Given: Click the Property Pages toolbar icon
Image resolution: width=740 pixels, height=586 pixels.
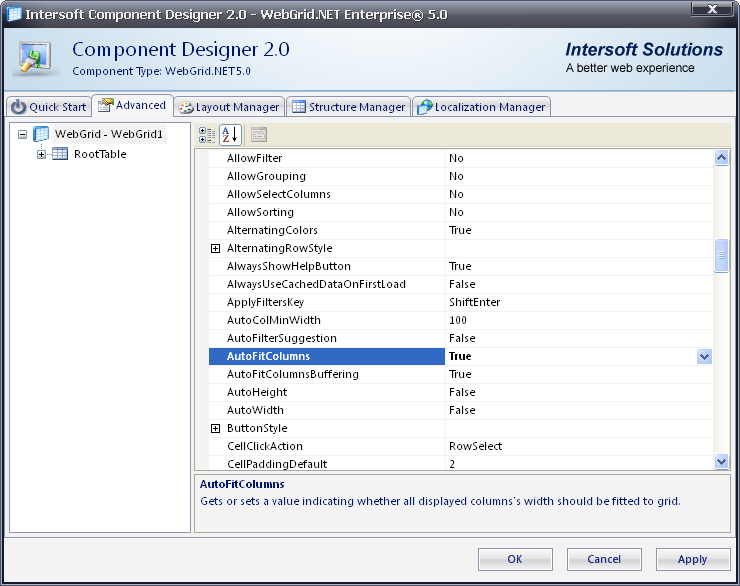Looking at the screenshot, I should [259, 135].
